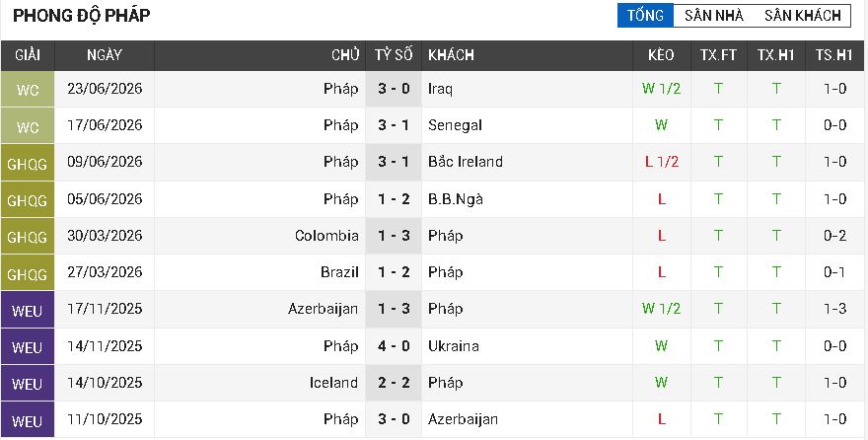The width and height of the screenshot is (868, 440).
Task: Click the WC badge for 23/06/2026 match
Action: click(x=28, y=89)
